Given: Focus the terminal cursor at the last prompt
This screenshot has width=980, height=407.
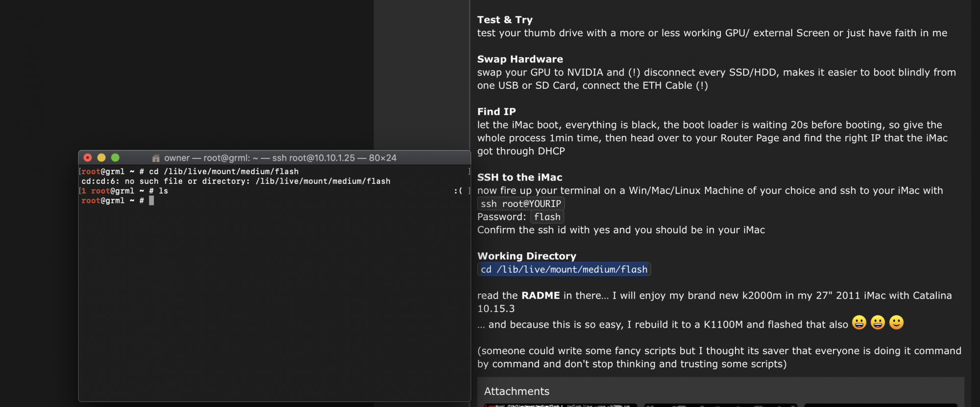Looking at the screenshot, I should pos(151,201).
